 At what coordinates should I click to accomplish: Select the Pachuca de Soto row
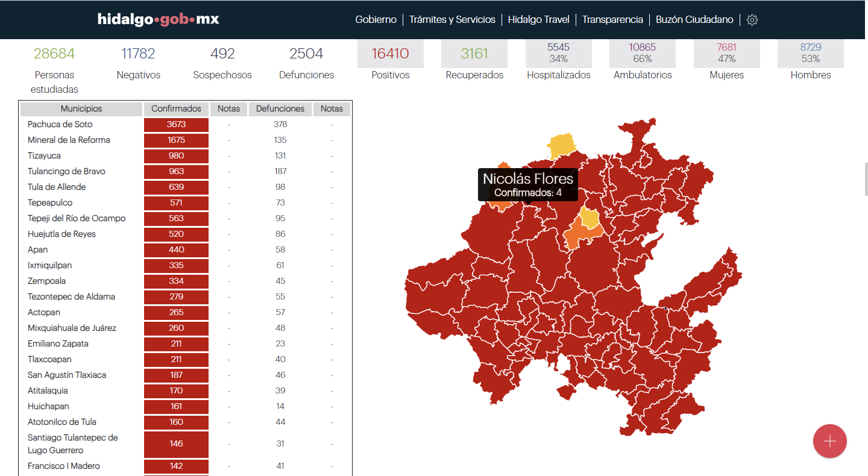click(60, 125)
